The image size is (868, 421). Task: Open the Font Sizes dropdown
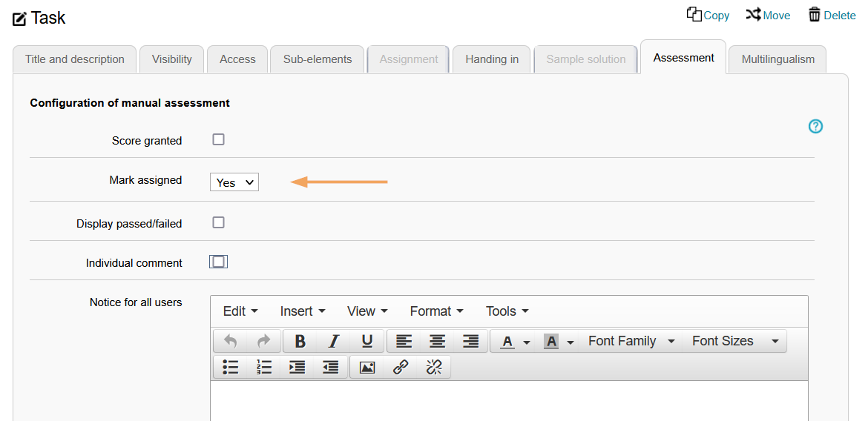tap(734, 341)
